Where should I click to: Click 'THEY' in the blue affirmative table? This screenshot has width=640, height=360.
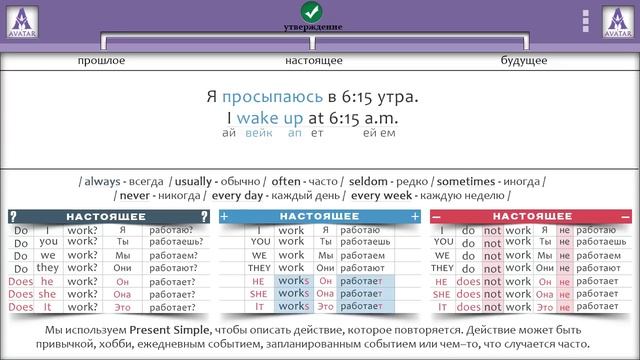pos(259,268)
